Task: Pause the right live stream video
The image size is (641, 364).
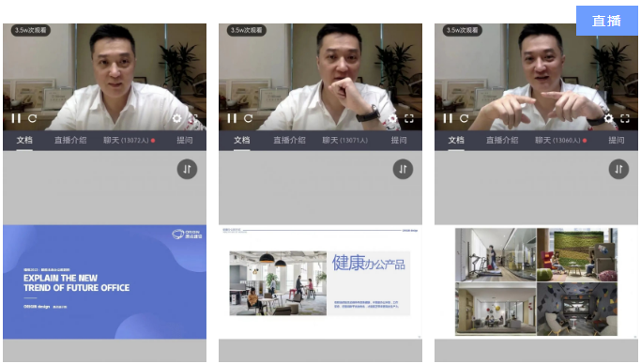Action: (448, 118)
